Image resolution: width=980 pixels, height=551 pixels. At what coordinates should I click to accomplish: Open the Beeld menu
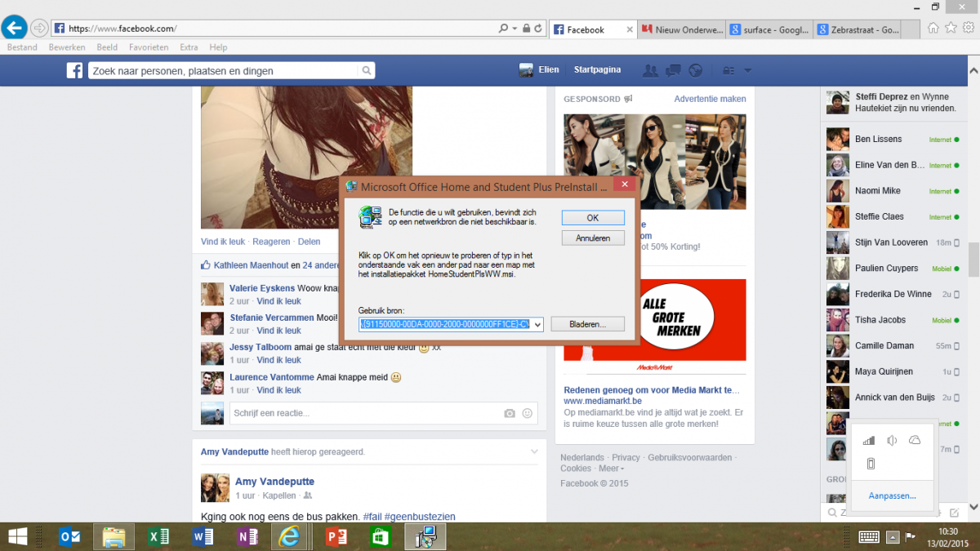pos(107,47)
